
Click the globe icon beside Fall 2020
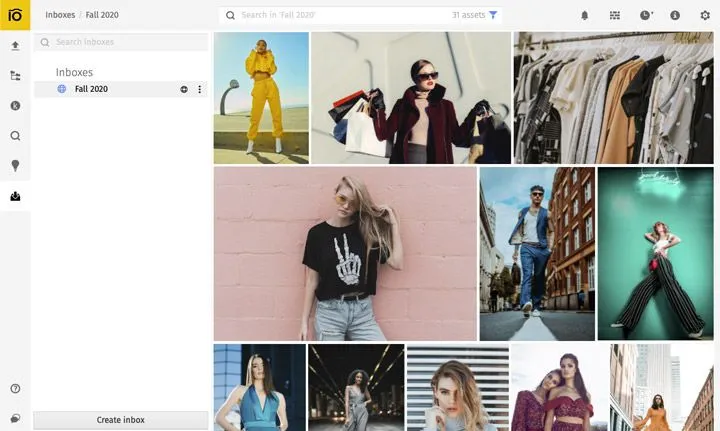62,89
